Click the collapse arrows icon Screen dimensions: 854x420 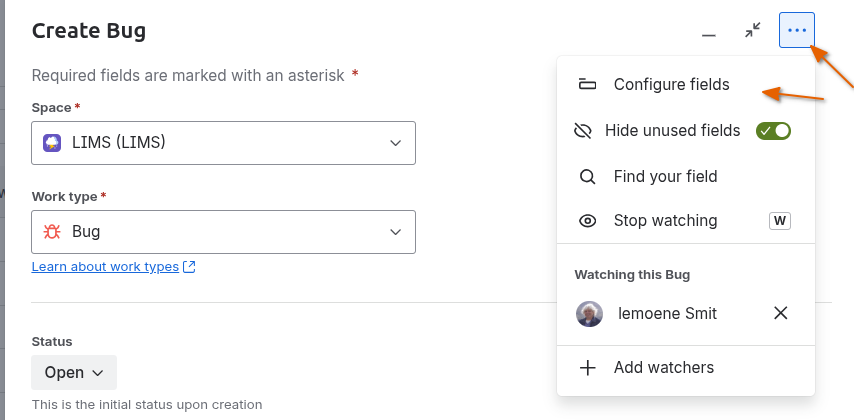coord(752,30)
